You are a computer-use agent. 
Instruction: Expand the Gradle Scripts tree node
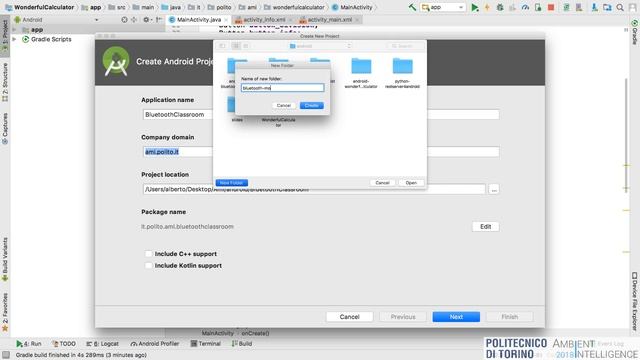tap(15, 39)
